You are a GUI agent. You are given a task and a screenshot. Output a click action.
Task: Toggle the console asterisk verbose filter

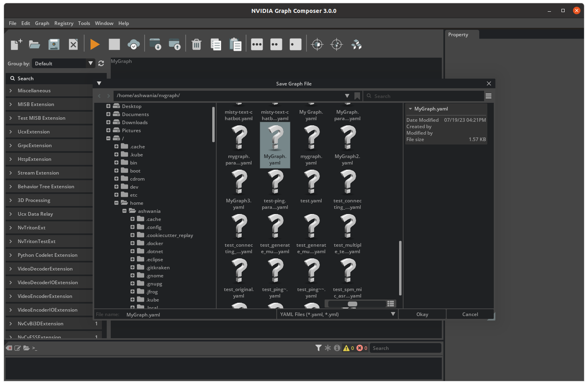pos(328,348)
